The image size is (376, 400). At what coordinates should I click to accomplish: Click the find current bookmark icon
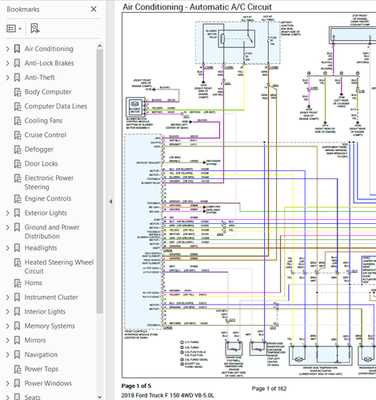click(x=35, y=28)
